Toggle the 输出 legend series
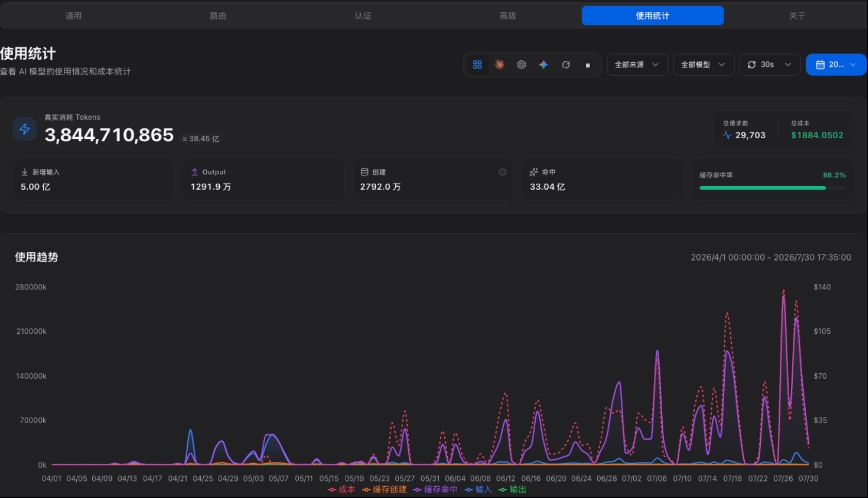This screenshot has width=868, height=498. tap(512, 490)
